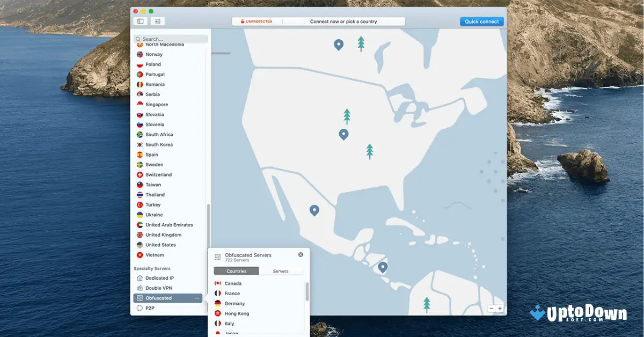This screenshot has width=644, height=337.
Task: Zoom out using the minus map control
Action: click(x=491, y=308)
